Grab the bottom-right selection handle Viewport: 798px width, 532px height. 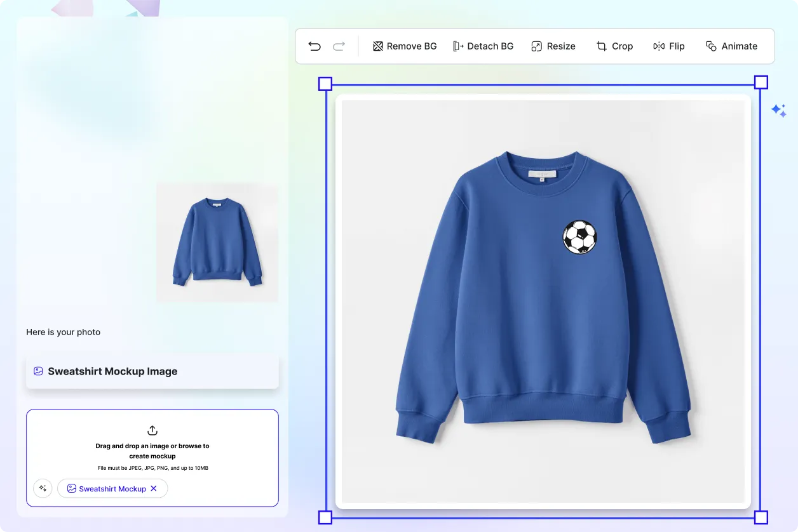tap(760, 518)
